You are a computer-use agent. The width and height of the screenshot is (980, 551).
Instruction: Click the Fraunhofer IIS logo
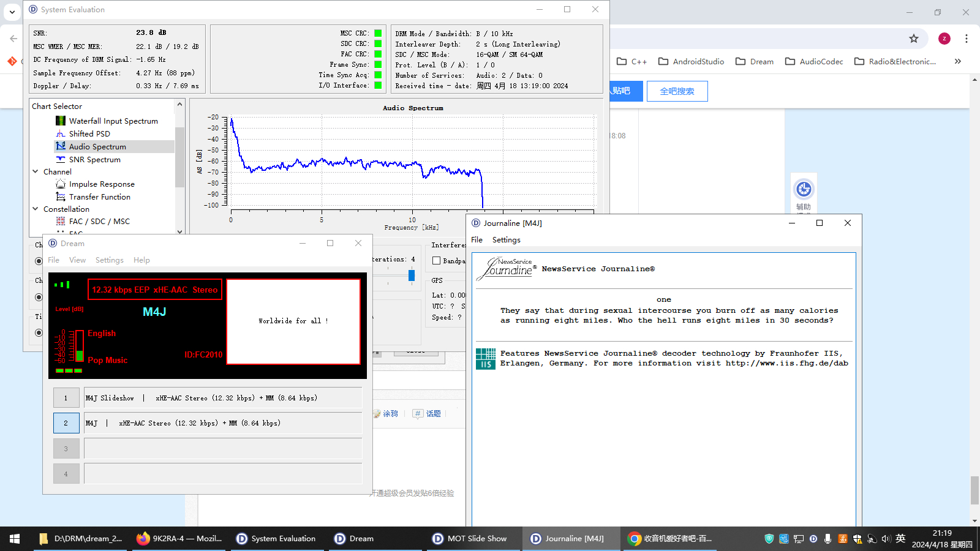click(x=486, y=359)
